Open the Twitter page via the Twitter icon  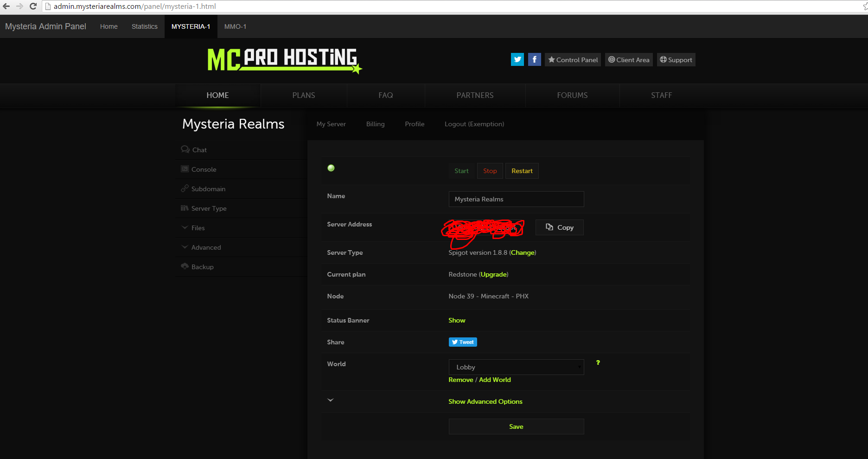517,59
